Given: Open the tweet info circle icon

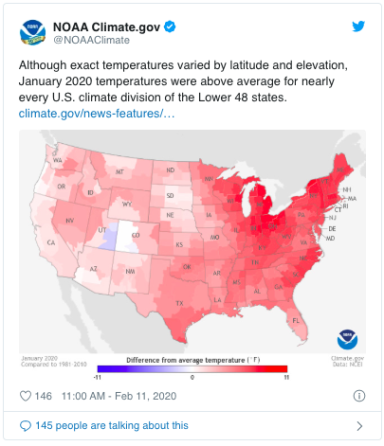Looking at the screenshot, I should (x=359, y=396).
